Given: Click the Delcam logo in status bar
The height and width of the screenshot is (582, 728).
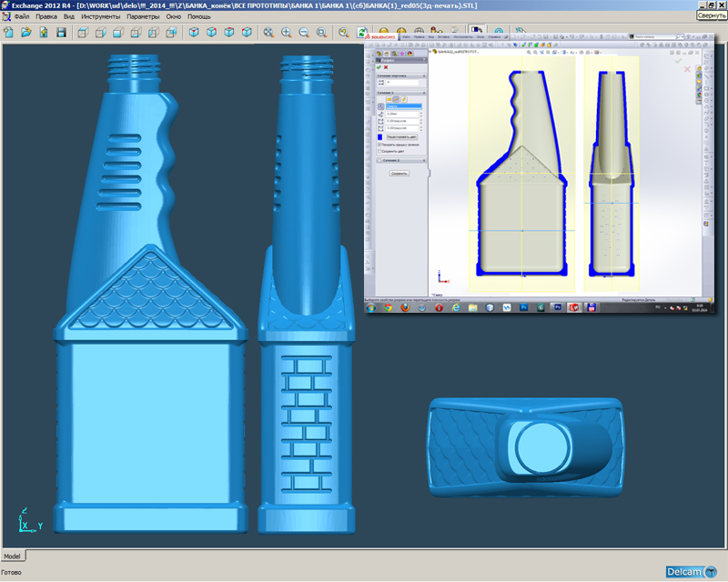Looking at the screenshot, I should (x=692, y=572).
